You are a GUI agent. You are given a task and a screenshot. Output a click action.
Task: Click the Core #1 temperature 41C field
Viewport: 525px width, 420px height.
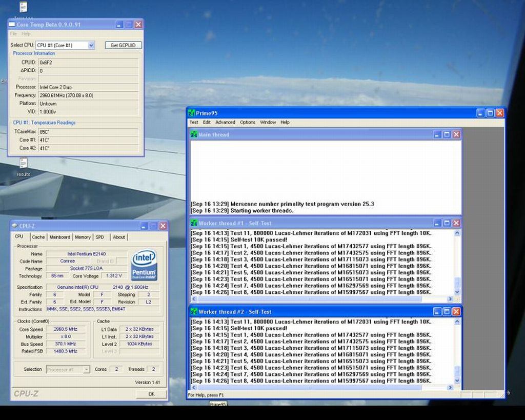[x=88, y=140]
